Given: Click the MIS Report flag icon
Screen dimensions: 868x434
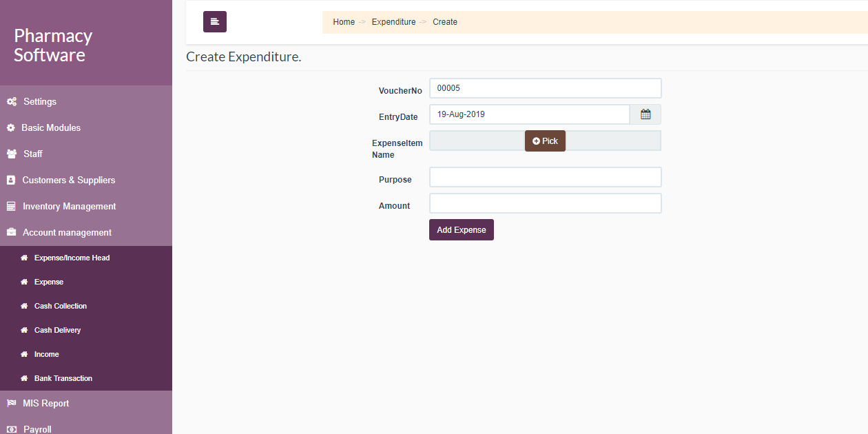Looking at the screenshot, I should [11, 403].
